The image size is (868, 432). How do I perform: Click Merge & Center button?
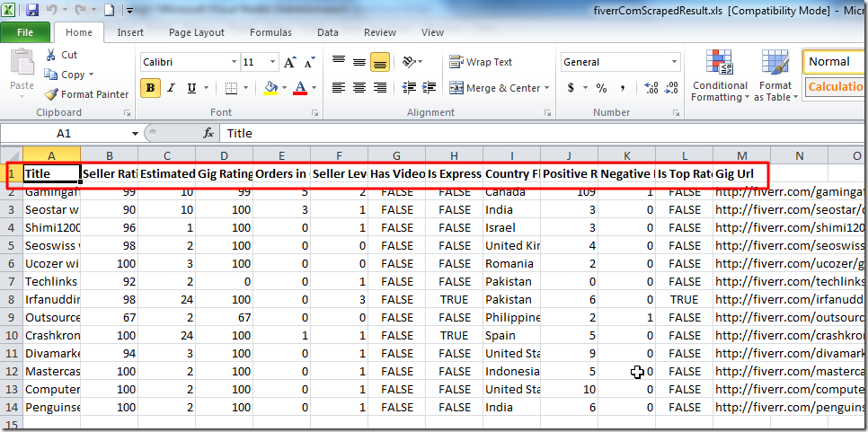[x=494, y=88]
